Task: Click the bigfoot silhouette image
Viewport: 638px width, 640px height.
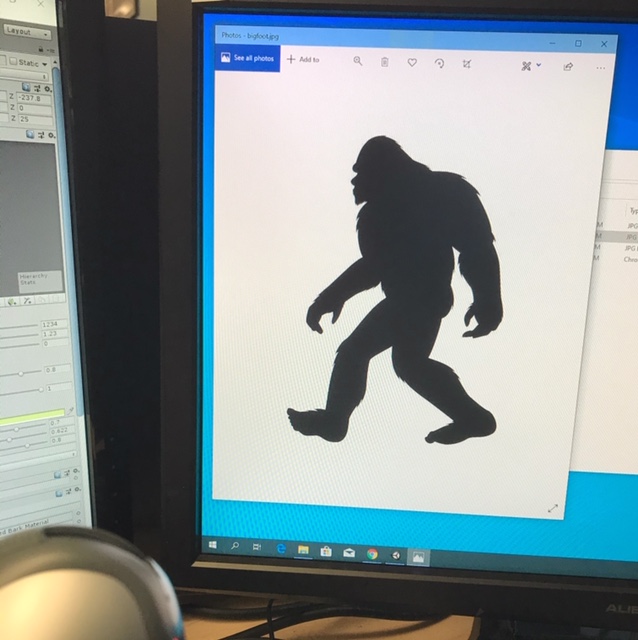Action: coord(402,291)
